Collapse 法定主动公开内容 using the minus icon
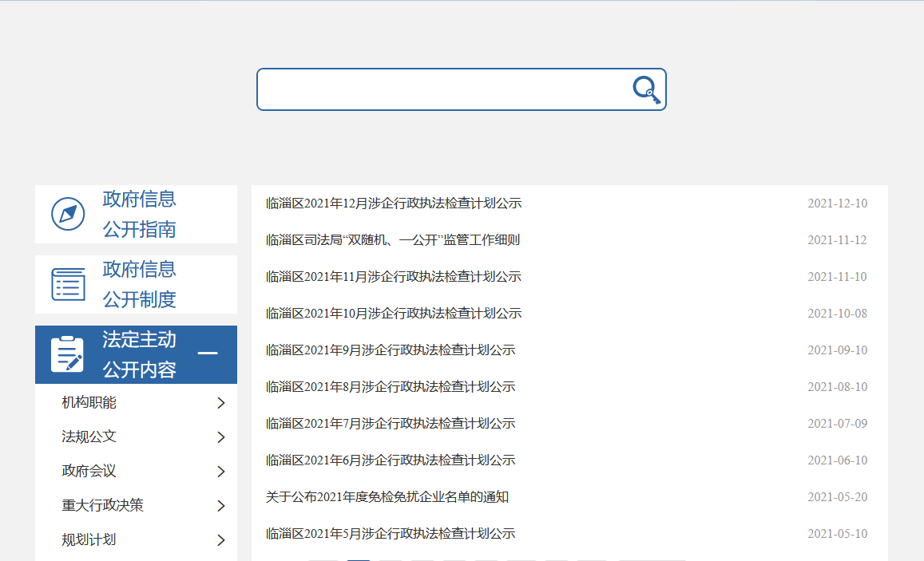924x561 pixels. 208,354
